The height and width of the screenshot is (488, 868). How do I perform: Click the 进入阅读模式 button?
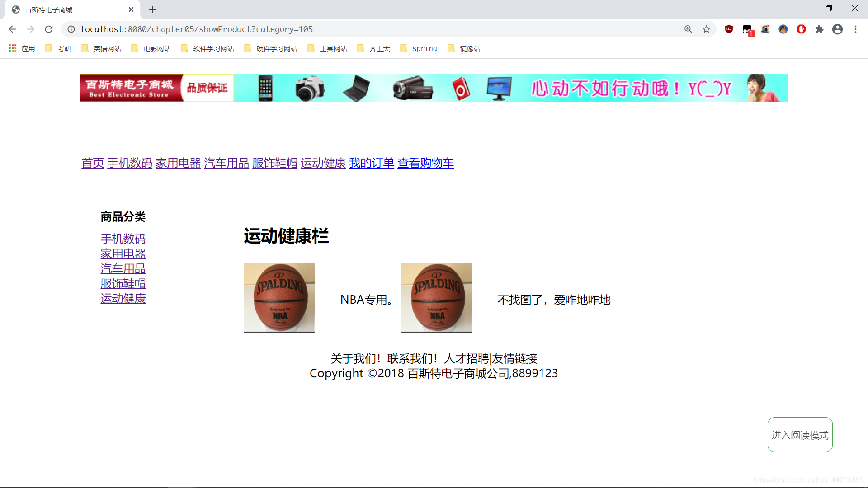(800, 435)
